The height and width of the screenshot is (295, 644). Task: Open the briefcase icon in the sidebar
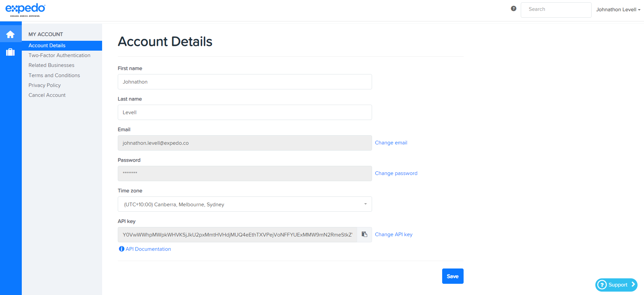point(11,52)
